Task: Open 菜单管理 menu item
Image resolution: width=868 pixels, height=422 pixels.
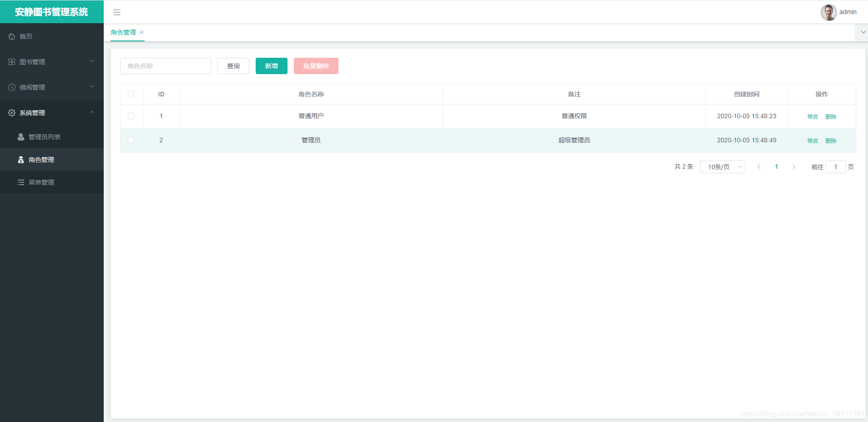Action: click(x=52, y=182)
